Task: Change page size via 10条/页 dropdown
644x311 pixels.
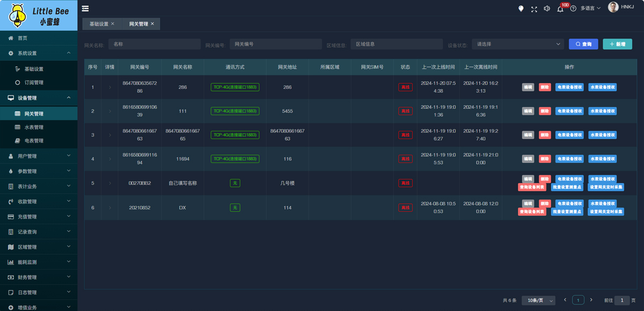Action: pyautogui.click(x=538, y=300)
